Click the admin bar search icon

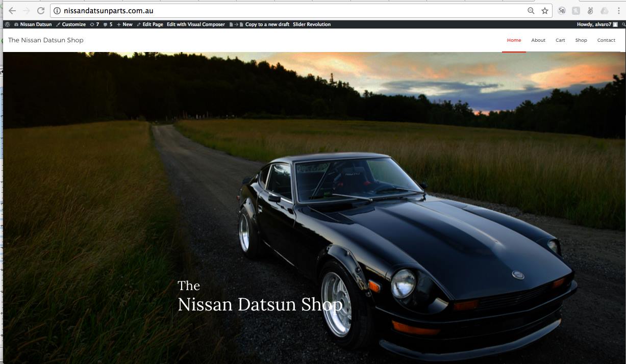(x=623, y=24)
